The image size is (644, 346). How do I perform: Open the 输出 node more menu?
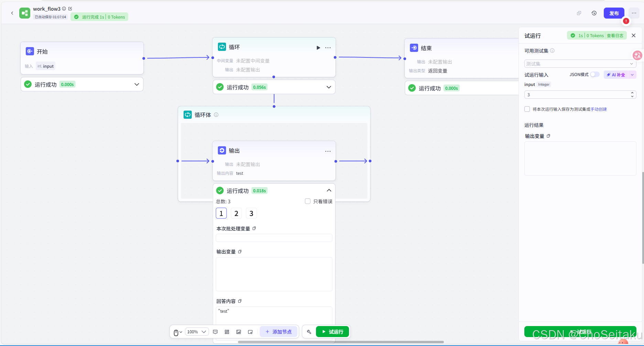click(x=328, y=151)
